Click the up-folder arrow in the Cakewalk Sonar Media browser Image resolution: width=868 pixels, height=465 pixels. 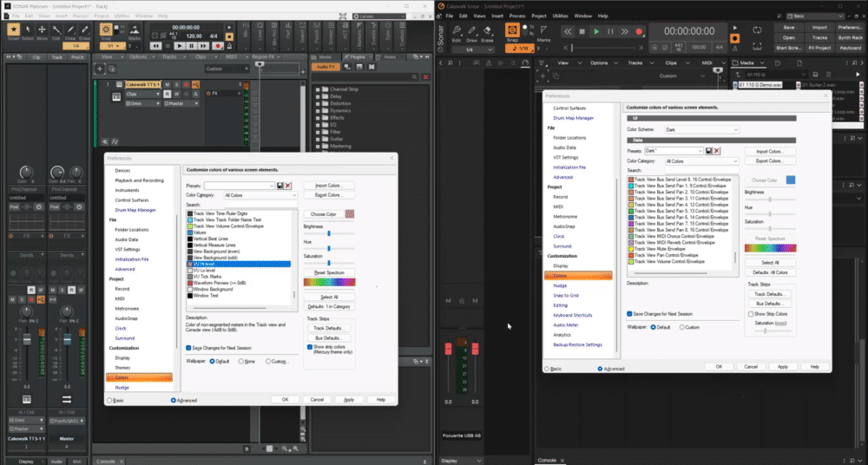[x=739, y=75]
